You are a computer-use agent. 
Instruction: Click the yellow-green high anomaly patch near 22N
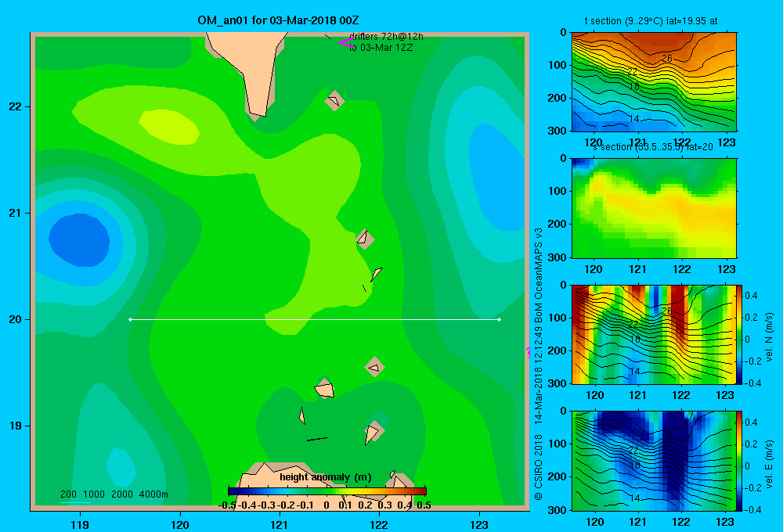(x=169, y=128)
